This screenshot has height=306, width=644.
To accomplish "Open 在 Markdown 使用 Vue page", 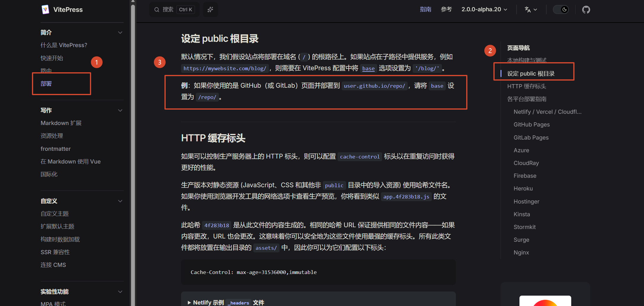I will (71, 161).
